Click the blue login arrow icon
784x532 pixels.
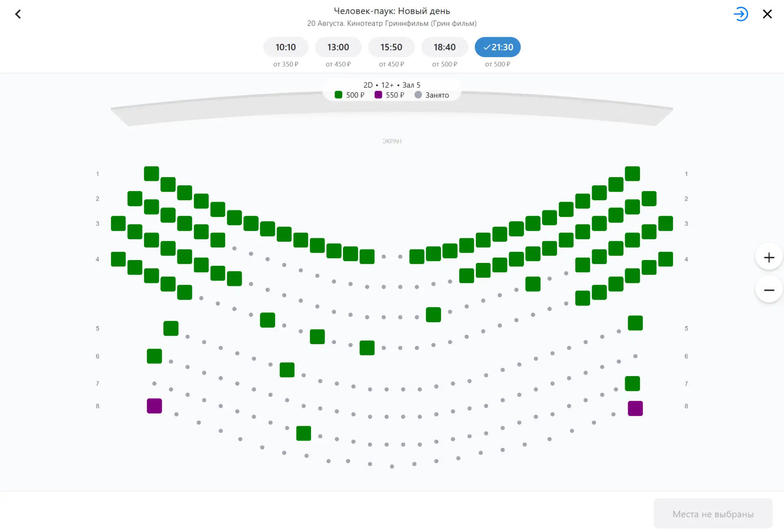pos(741,14)
